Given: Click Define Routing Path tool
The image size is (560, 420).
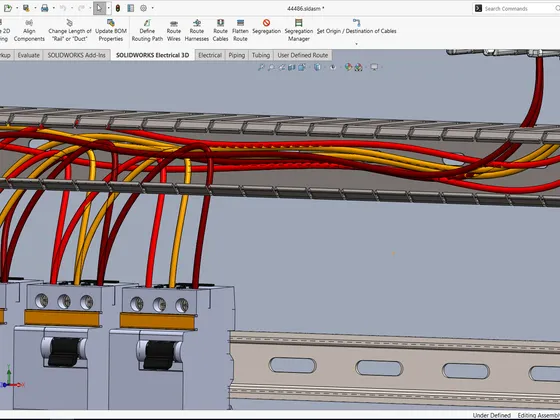Looking at the screenshot, I should point(147,31).
